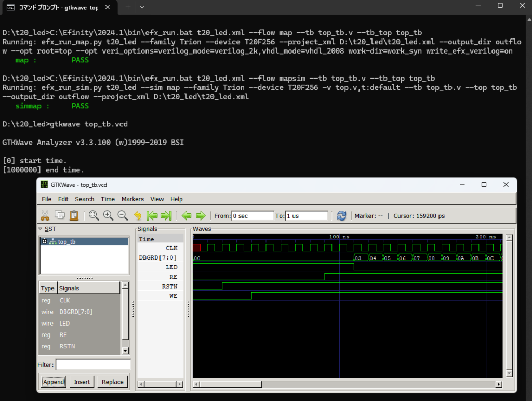Image resolution: width=532 pixels, height=401 pixels.
Task: Click the Paste clipboard icon in GTKWave
Action: coord(74,216)
